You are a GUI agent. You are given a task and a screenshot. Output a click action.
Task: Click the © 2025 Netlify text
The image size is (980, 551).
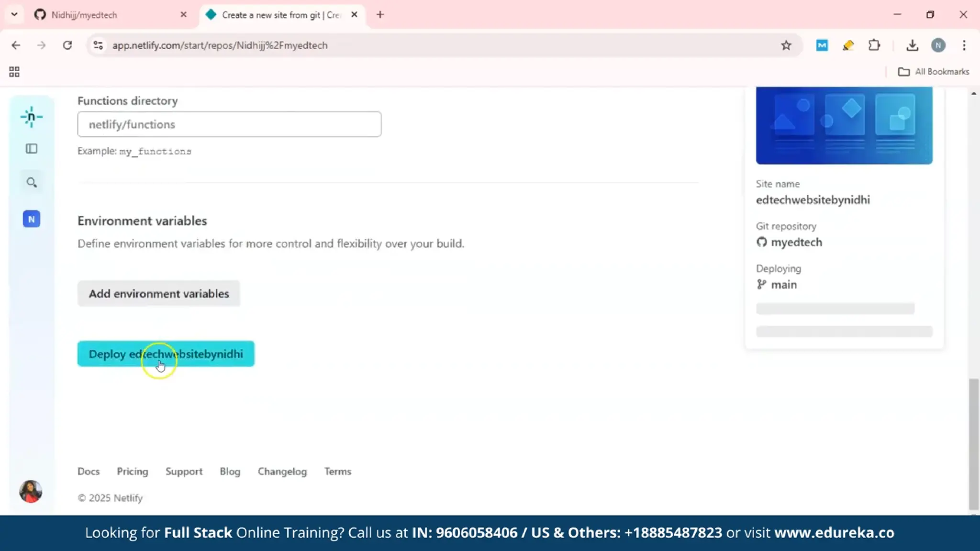coord(110,498)
